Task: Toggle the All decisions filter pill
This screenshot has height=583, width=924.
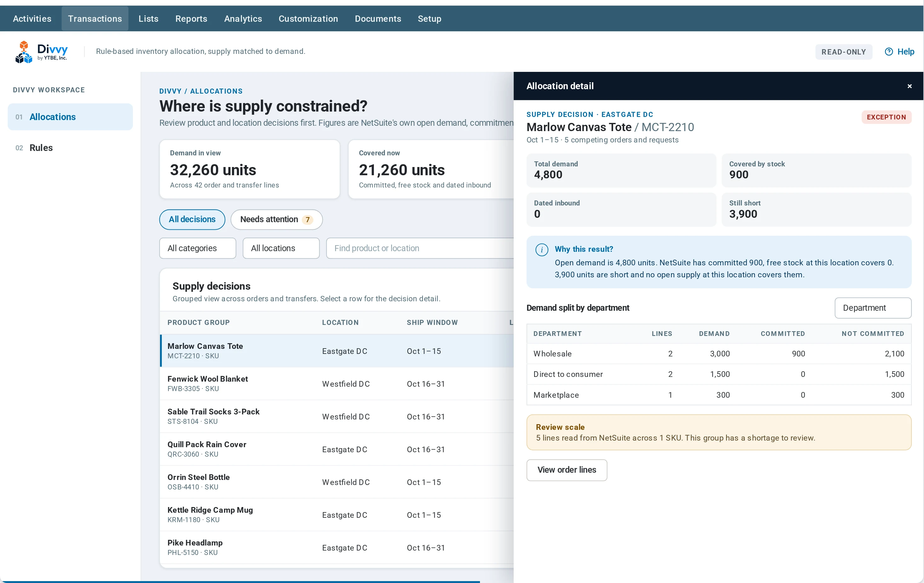Action: (x=192, y=219)
